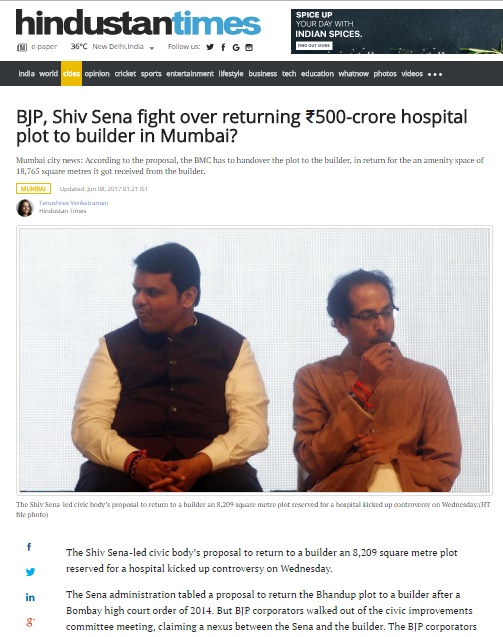503x637 pixels.
Task: Click Find Out More ad button
Action: 314,46
